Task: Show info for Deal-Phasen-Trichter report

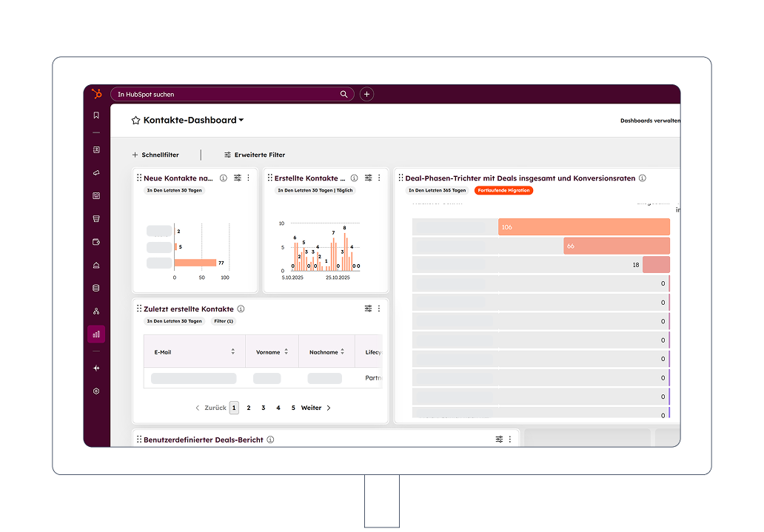Action: (x=643, y=178)
